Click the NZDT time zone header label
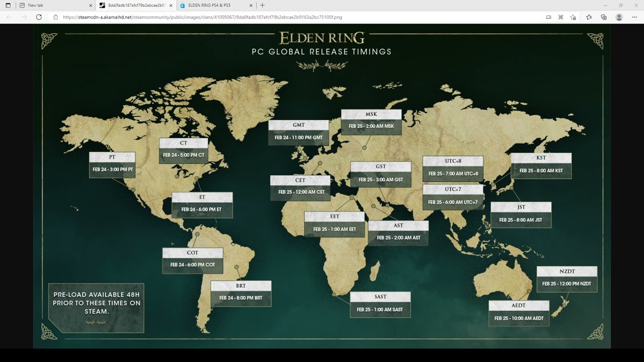 tap(567, 271)
